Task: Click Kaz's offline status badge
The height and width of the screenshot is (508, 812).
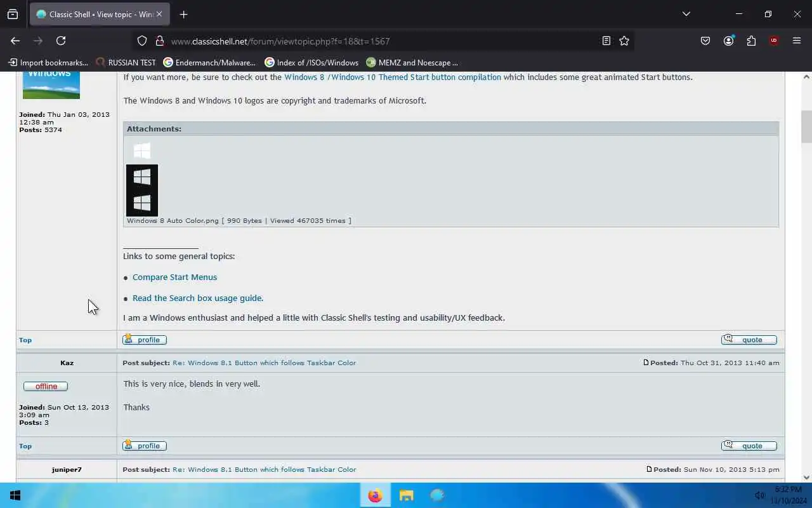Action: pyautogui.click(x=46, y=386)
